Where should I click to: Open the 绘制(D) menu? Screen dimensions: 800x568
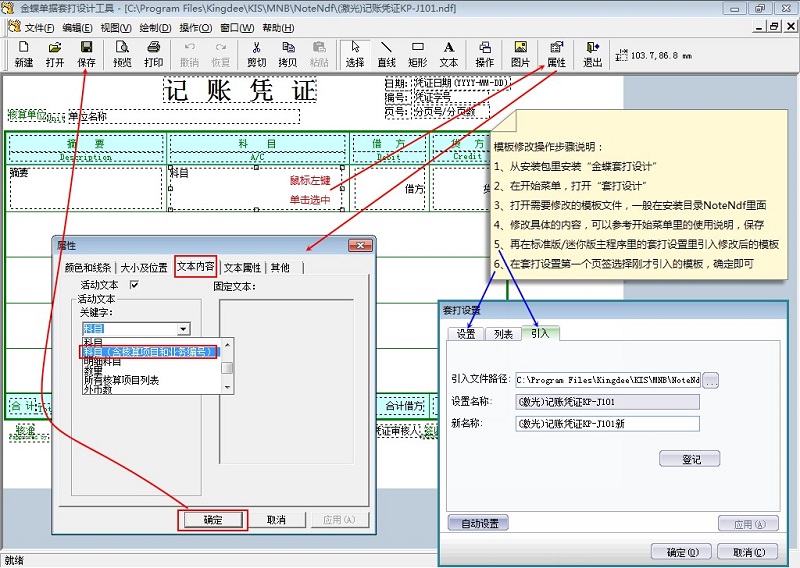tap(154, 27)
